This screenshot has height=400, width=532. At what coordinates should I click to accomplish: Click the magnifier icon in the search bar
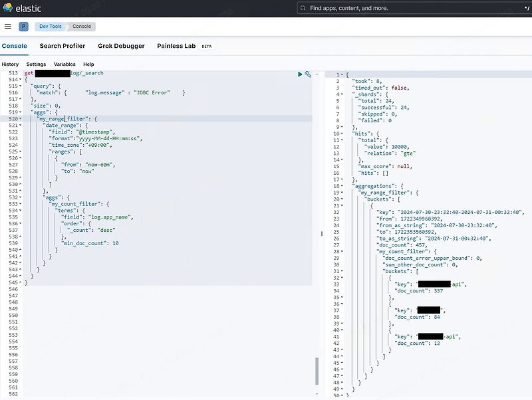304,8
